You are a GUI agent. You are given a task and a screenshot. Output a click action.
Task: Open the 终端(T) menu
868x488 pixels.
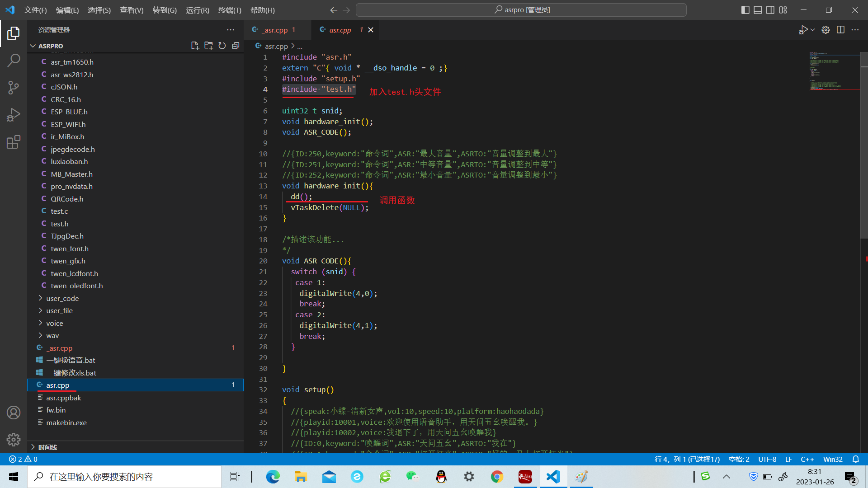[x=230, y=10]
